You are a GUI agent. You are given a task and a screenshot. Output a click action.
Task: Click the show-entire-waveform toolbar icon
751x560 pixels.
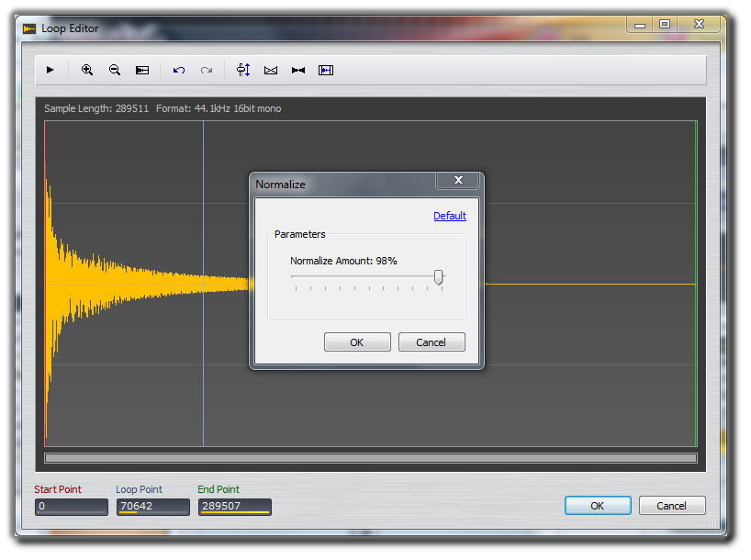click(x=142, y=71)
